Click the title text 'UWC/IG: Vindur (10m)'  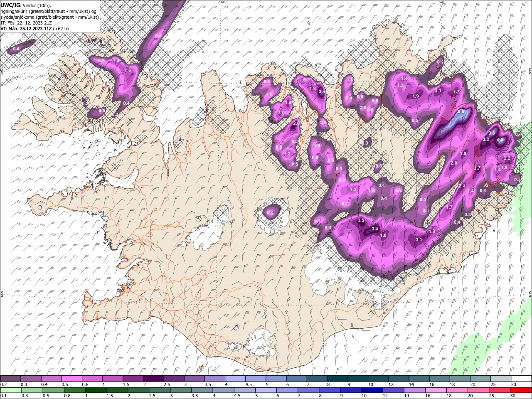point(25,5)
